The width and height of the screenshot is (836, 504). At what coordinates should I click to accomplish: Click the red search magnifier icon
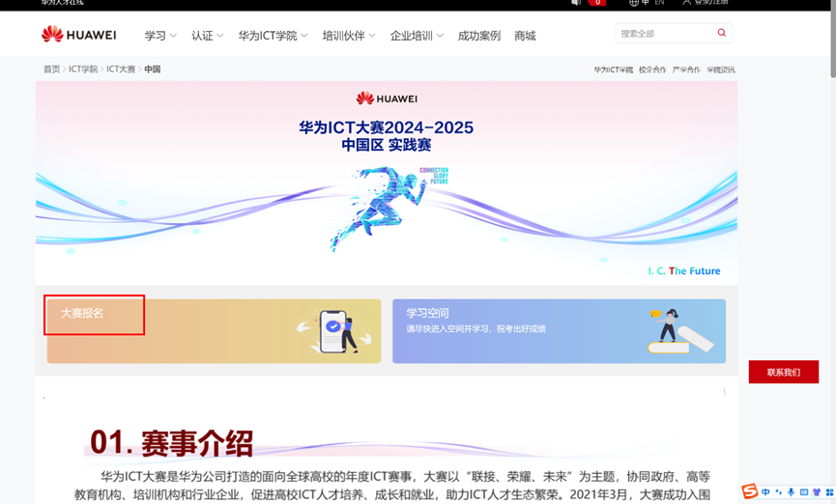coord(721,34)
